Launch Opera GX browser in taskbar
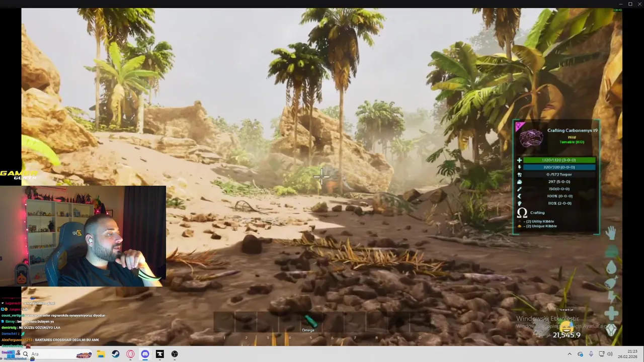Screen dimensions: 644x362 tap(131, 354)
